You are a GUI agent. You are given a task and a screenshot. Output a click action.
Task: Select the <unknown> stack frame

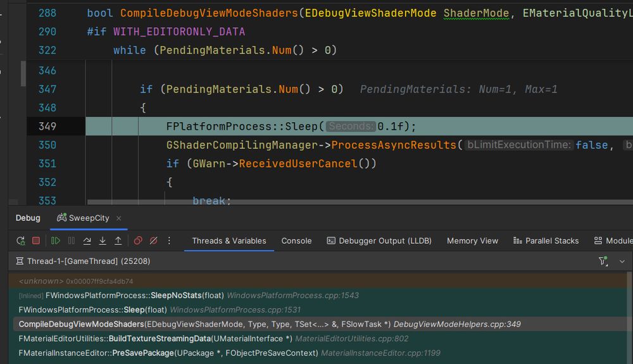coord(317,281)
